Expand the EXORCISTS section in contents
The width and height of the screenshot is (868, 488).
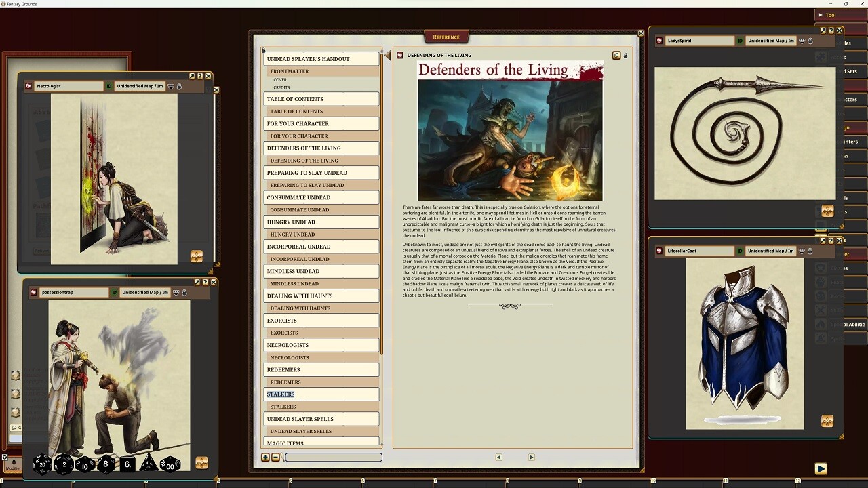pos(321,320)
